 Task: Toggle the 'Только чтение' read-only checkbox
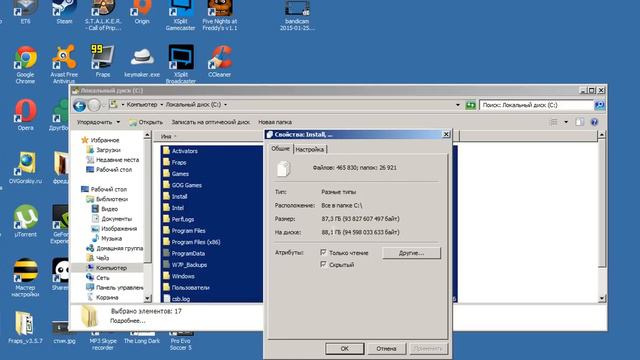tap(323, 252)
